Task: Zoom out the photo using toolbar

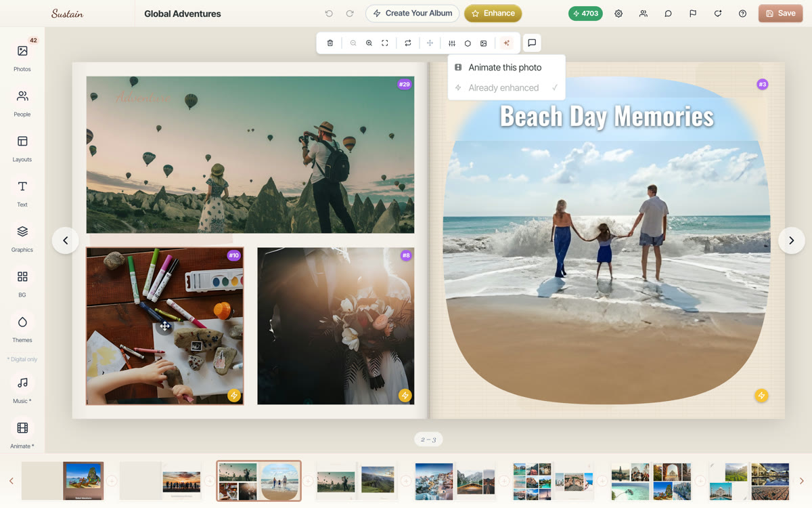Action: (353, 43)
